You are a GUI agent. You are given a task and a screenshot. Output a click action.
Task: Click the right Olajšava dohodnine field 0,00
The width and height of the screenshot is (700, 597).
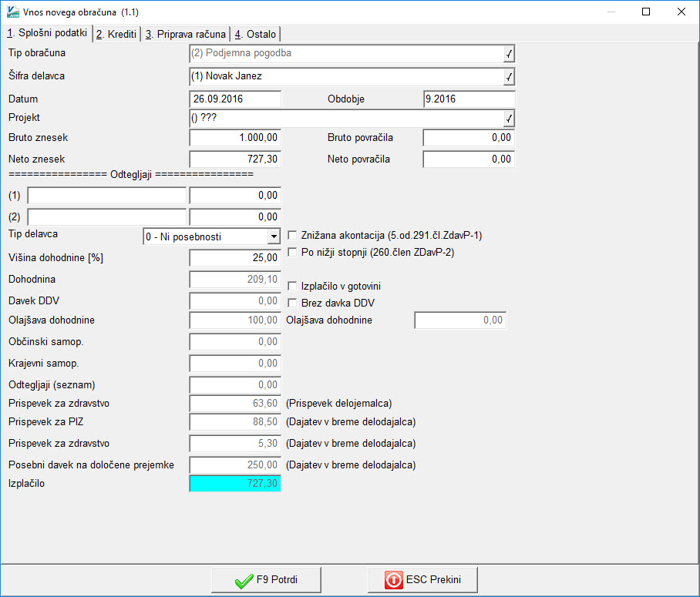[460, 320]
